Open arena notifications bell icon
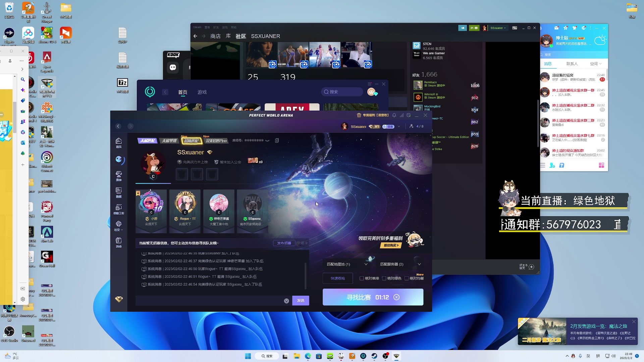The width and height of the screenshot is (644, 362). tap(394, 115)
